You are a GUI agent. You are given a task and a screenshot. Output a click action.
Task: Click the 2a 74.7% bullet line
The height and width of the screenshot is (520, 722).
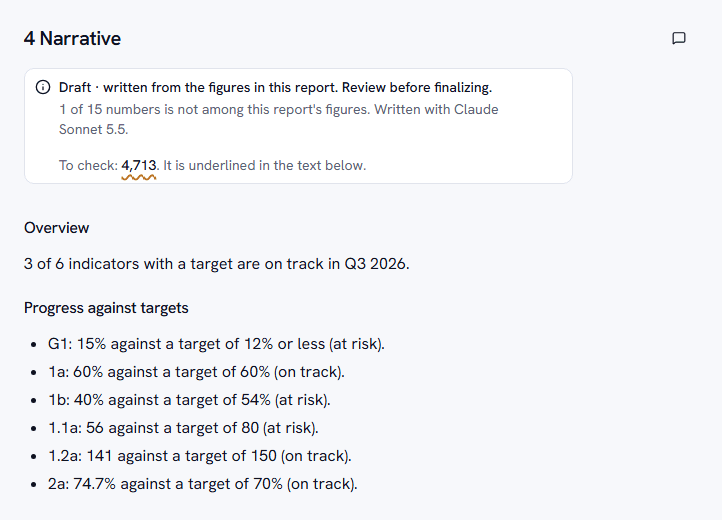pos(203,484)
